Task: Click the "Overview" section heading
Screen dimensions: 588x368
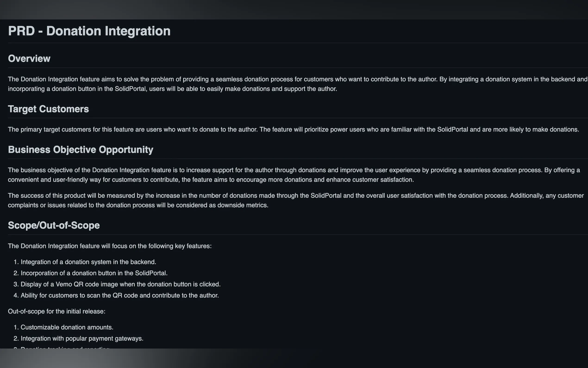Action: point(29,59)
